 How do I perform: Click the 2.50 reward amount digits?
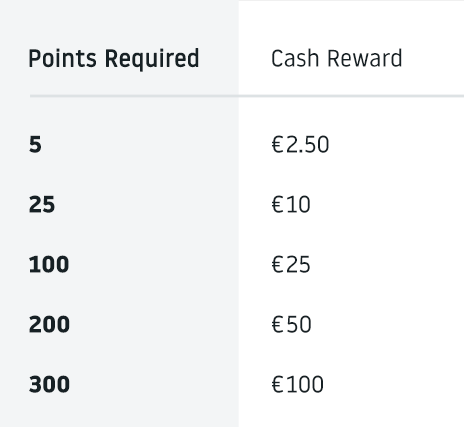point(308,145)
